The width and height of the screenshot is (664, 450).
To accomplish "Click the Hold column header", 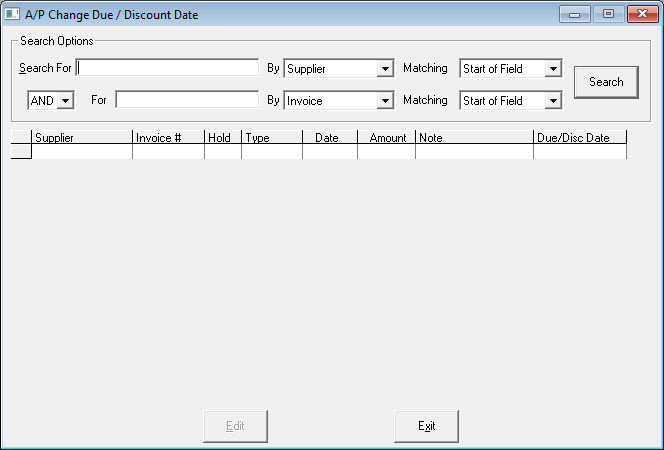I will click(x=223, y=138).
